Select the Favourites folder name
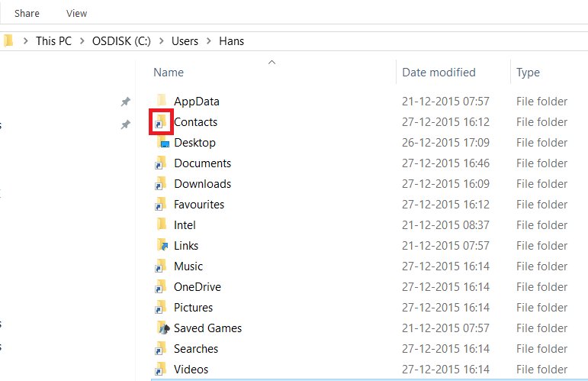This screenshot has height=381, width=588. point(199,205)
